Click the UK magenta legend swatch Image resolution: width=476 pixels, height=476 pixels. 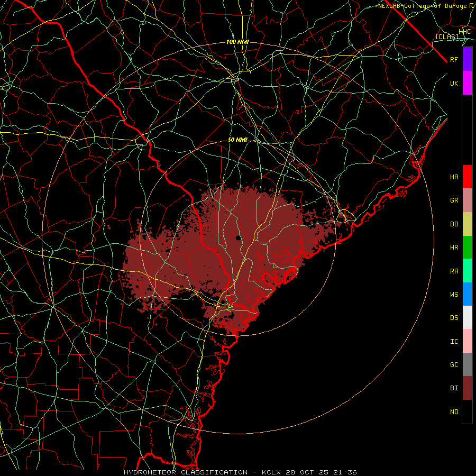click(x=467, y=83)
